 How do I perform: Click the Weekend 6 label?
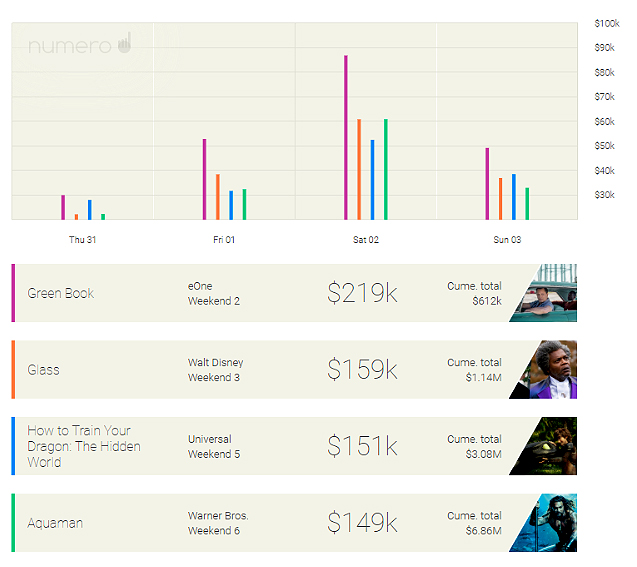pyautogui.click(x=214, y=530)
